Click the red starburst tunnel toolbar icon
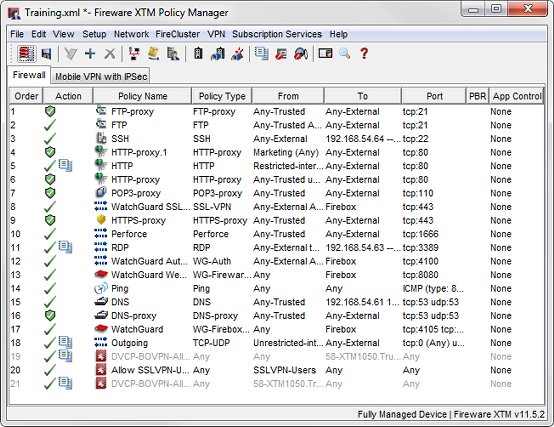554x427 pixels. pyautogui.click(x=237, y=54)
